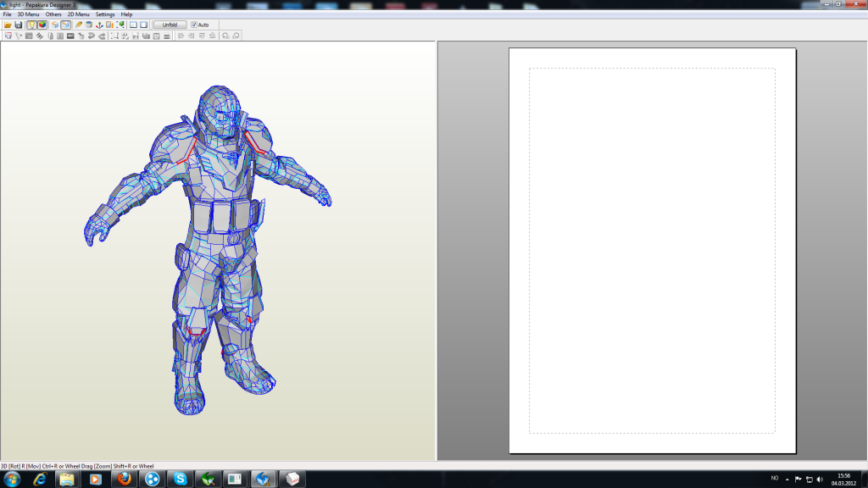Viewport: 868px width, 488px height.
Task: Open the Settings menu
Action: [105, 14]
